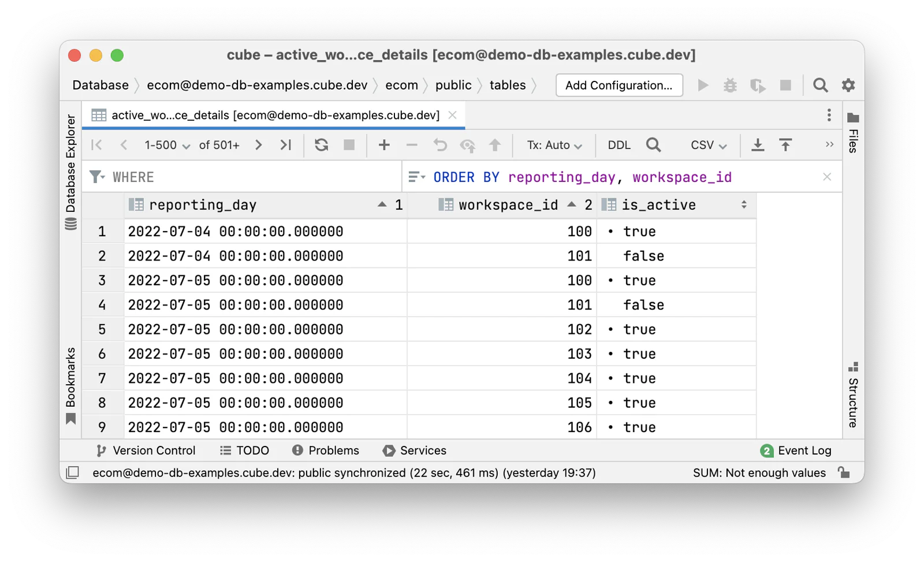This screenshot has width=924, height=562.
Task: Revert changes with undo arrow
Action: click(440, 145)
